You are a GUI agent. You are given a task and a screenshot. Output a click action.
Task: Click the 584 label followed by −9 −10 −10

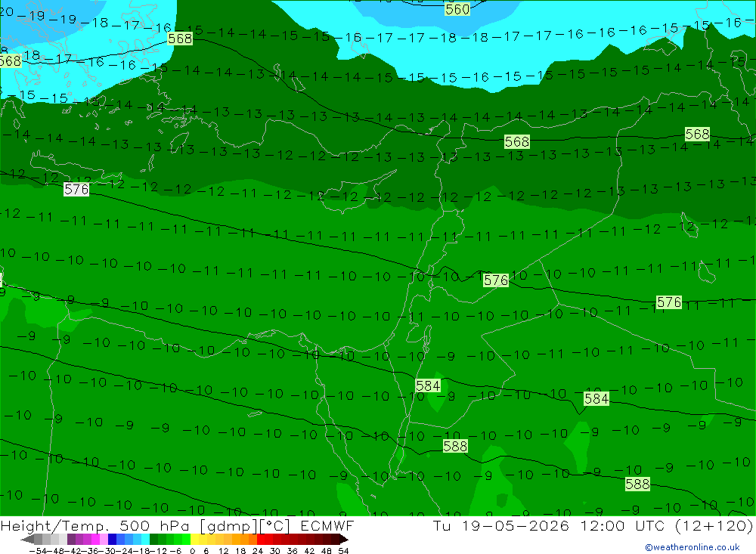point(428,385)
